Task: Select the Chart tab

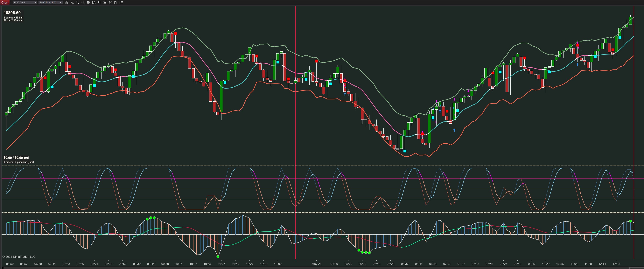Action: pos(5,3)
